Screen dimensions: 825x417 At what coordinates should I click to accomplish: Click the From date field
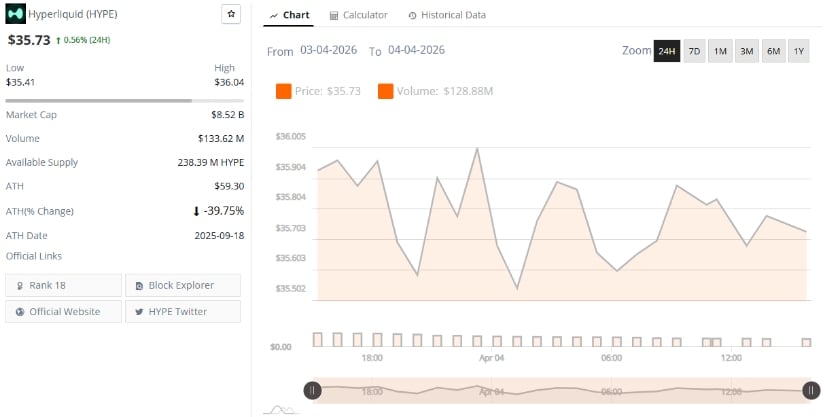pyautogui.click(x=329, y=50)
